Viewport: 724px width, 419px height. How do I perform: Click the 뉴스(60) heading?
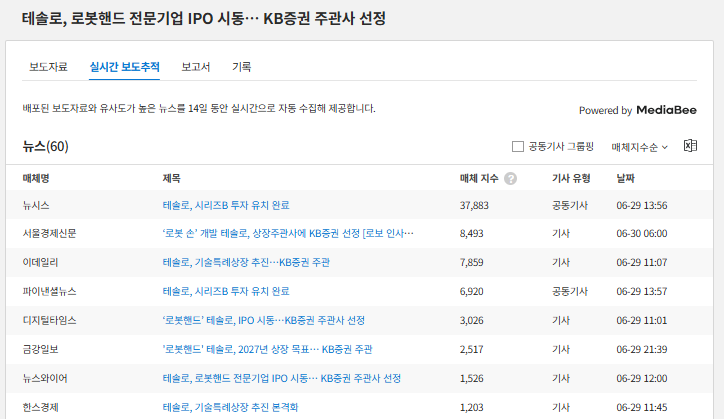[45, 146]
